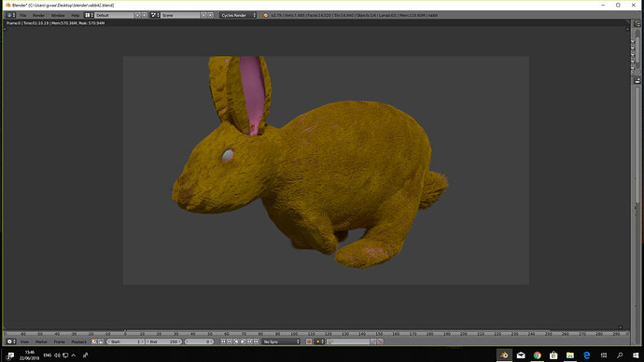This screenshot has width=644, height=362.
Task: Insert keyframes with the key icon
Action: [x=373, y=341]
